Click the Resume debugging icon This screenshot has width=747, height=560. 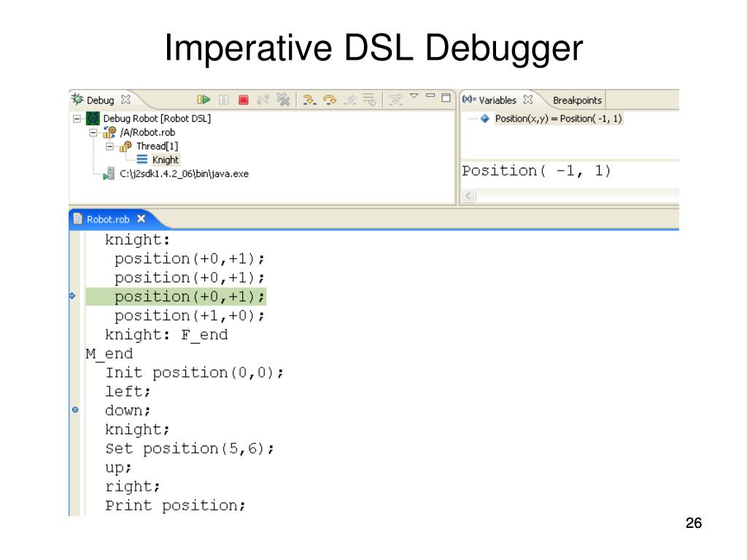(204, 99)
